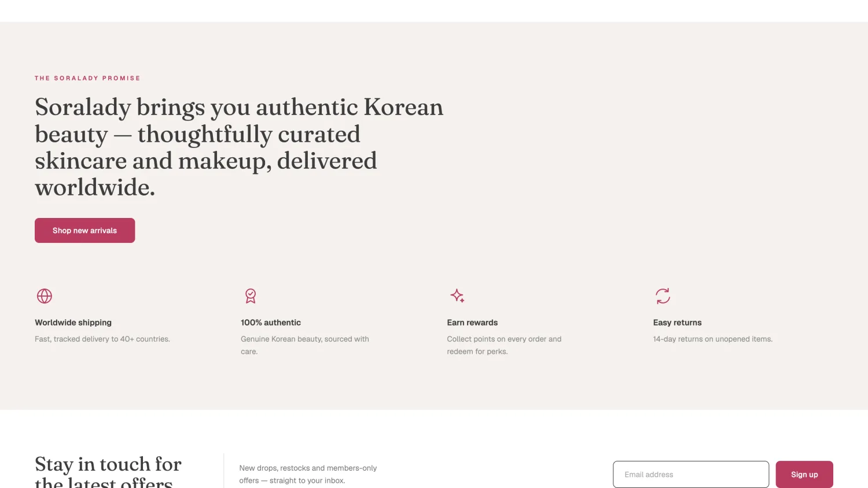This screenshot has width=868, height=488.
Task: Click the 100% authentic badge icon
Action: click(x=251, y=296)
